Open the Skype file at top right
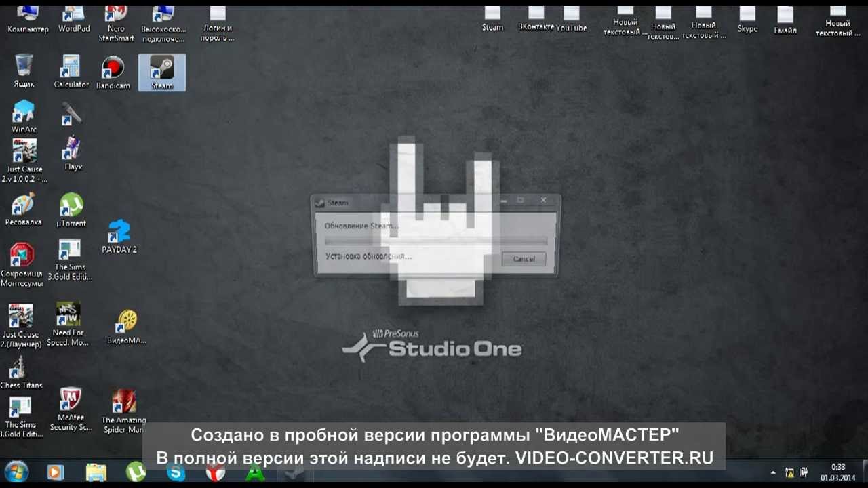This screenshot has height=488, width=868. pyautogui.click(x=747, y=20)
